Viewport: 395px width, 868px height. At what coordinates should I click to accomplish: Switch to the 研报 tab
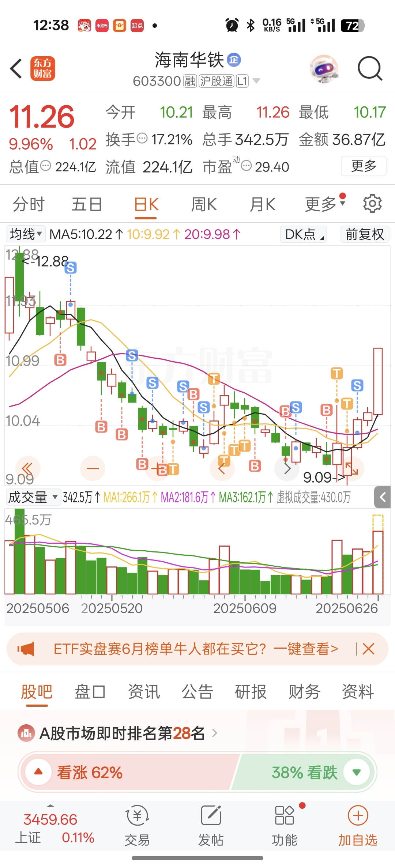251,692
